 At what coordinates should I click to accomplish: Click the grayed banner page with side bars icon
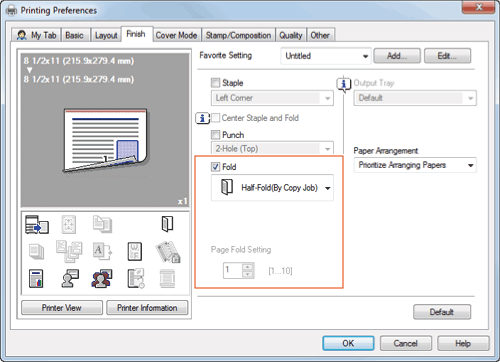tap(167, 278)
